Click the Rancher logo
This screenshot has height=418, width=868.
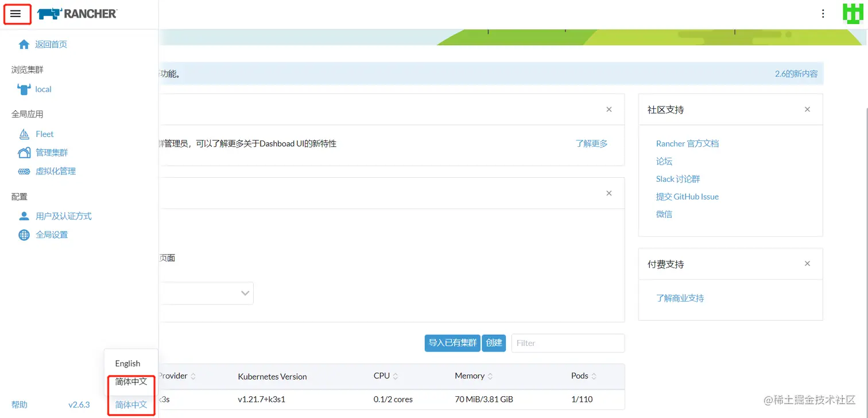tap(77, 14)
